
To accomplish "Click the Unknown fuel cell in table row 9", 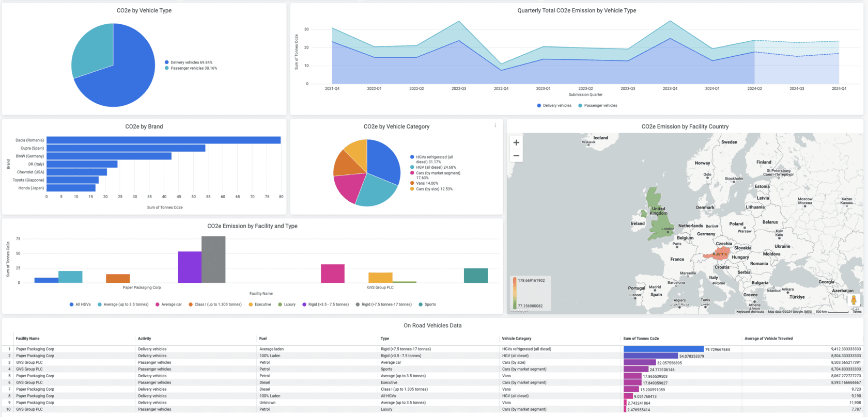I will click(268, 403).
